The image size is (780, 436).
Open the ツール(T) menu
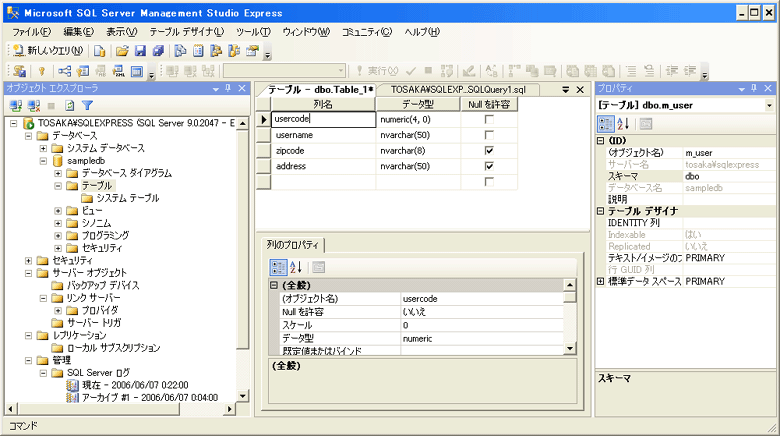[x=253, y=32]
